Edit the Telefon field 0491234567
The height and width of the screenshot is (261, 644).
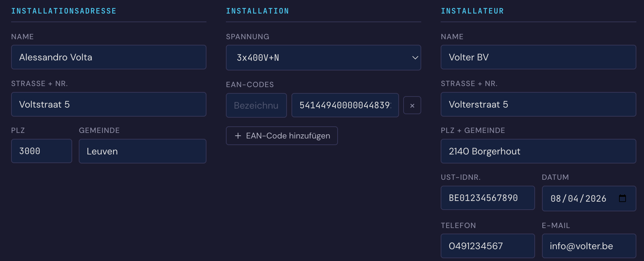click(488, 246)
